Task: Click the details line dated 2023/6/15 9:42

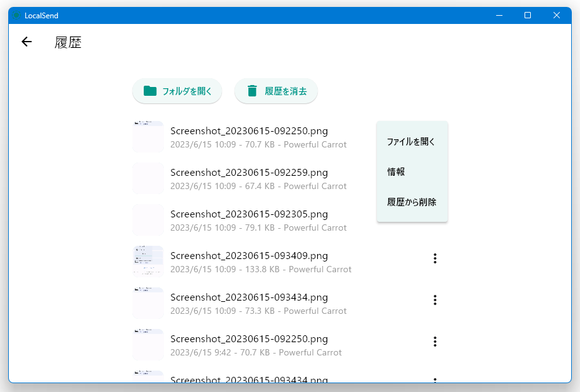Action: tap(256, 352)
